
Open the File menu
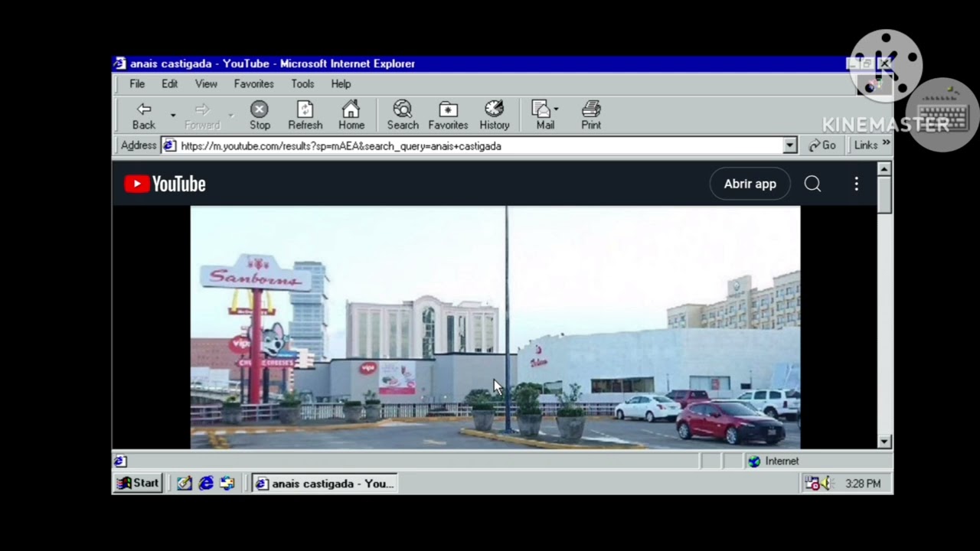tap(137, 84)
